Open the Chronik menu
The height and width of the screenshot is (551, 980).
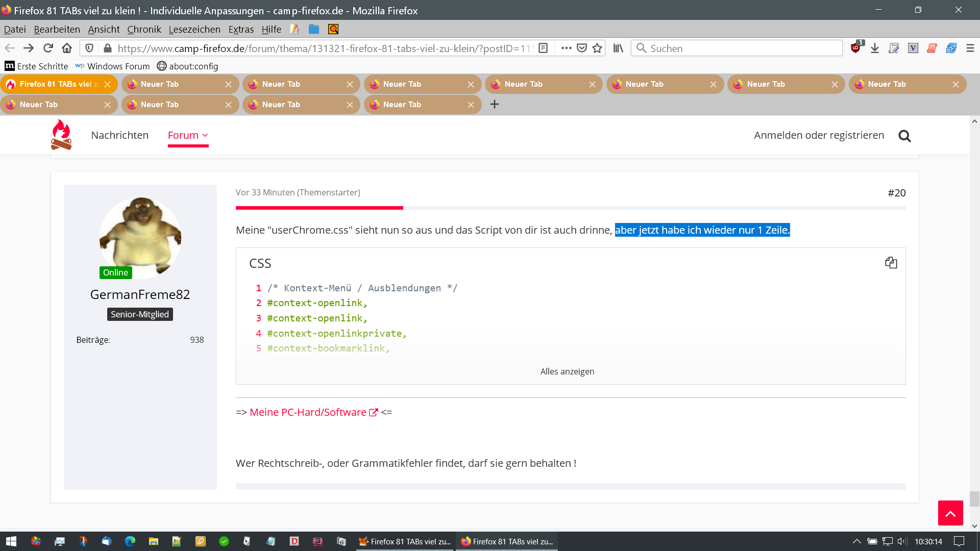(144, 29)
